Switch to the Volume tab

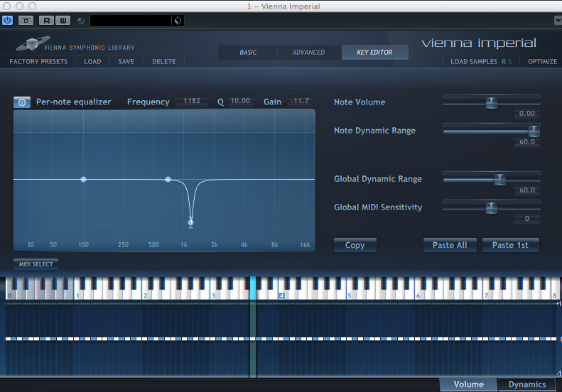[468, 384]
